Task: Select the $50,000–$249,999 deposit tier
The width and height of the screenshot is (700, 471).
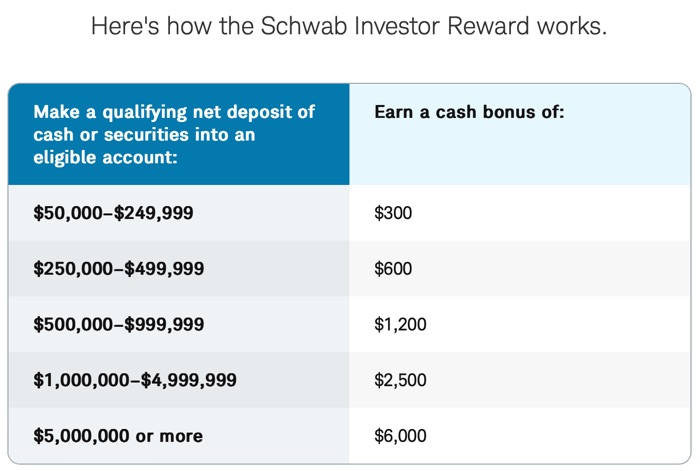Action: [114, 213]
